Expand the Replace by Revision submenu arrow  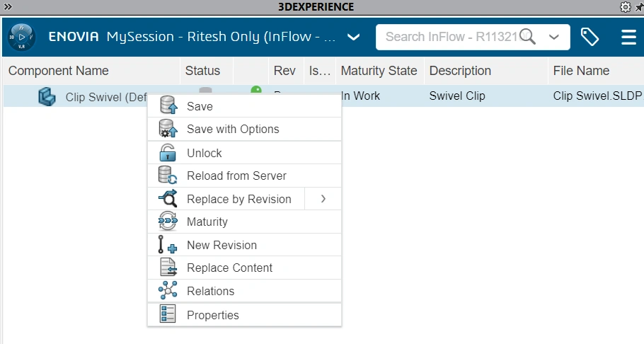[x=323, y=199]
